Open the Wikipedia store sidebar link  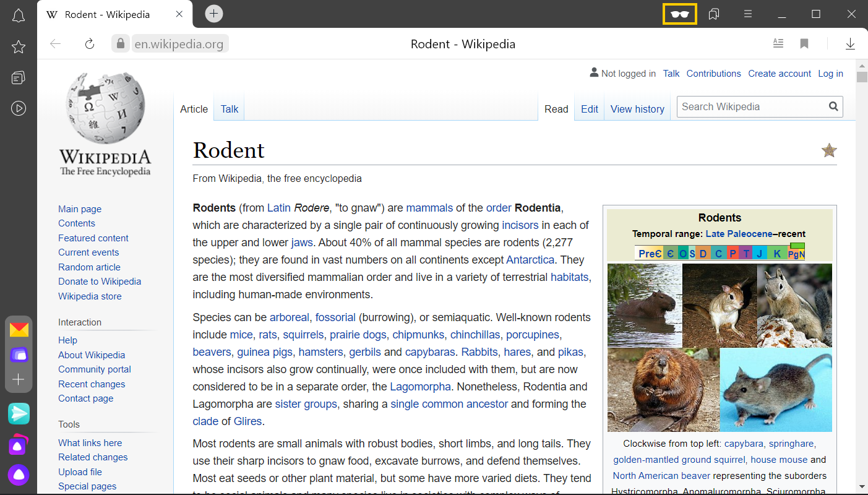[90, 296]
